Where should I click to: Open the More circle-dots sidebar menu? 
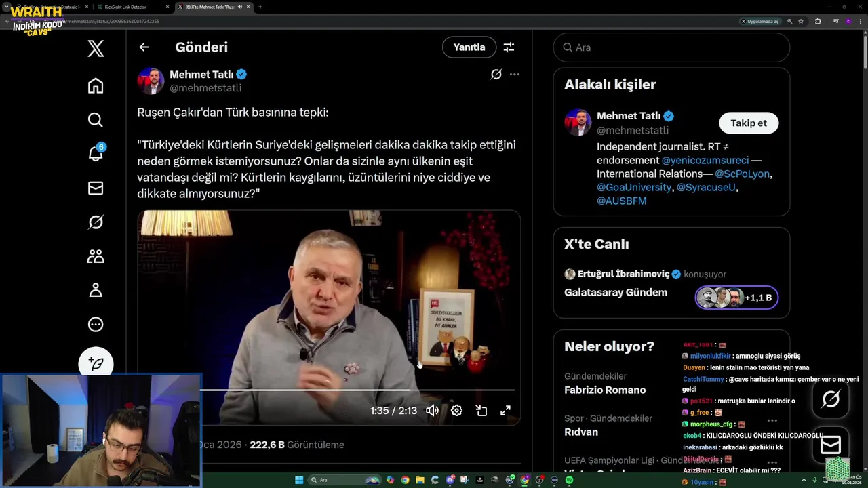coord(96,325)
